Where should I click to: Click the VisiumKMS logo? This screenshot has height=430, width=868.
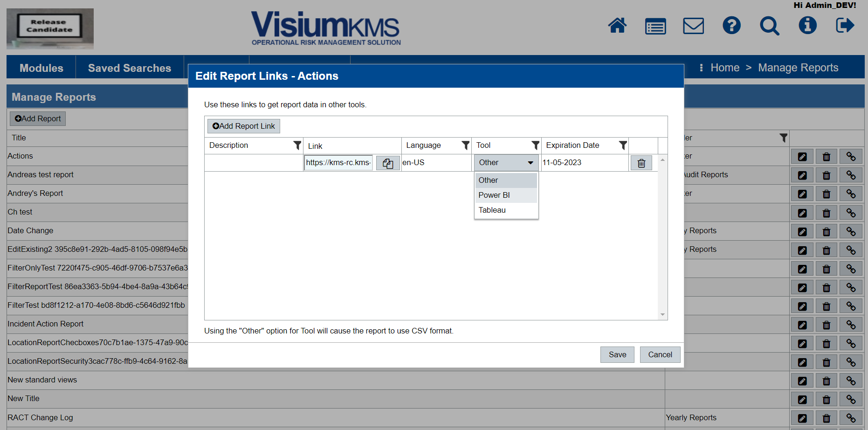(326, 28)
